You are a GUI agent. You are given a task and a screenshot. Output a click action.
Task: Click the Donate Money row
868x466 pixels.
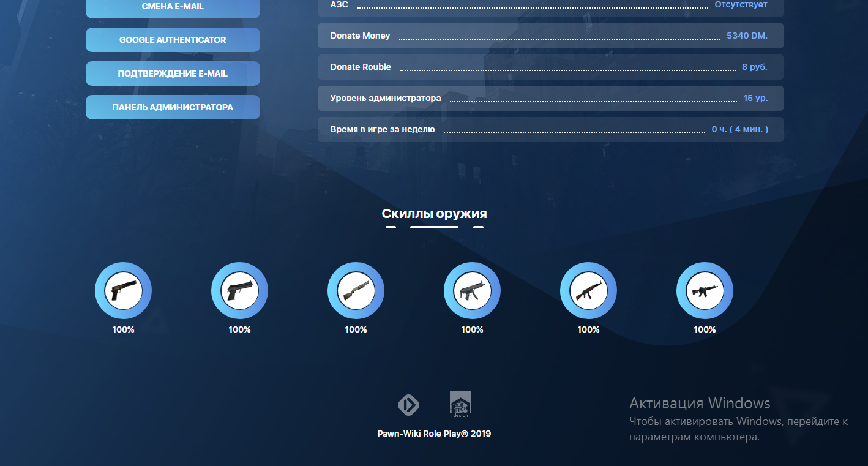pyautogui.click(x=550, y=36)
